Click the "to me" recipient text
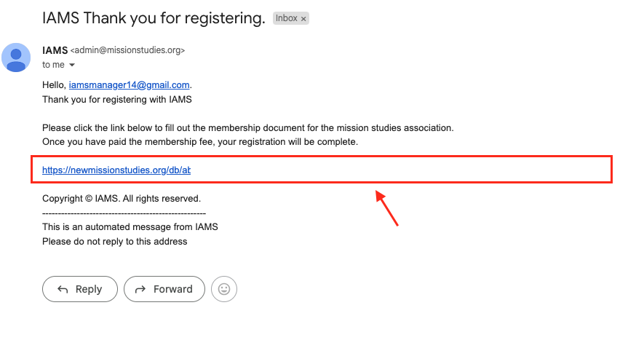Image resolution: width=644 pixels, height=348 pixels. [x=53, y=65]
